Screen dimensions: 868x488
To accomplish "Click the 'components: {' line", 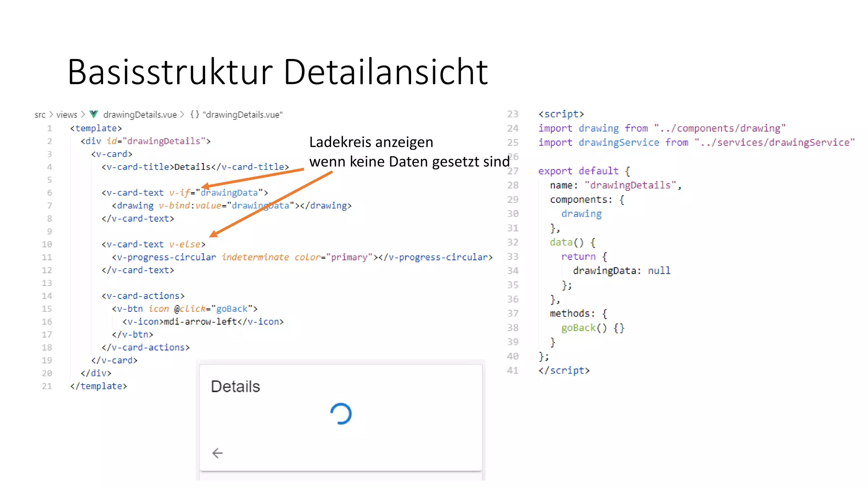I will click(x=587, y=200).
